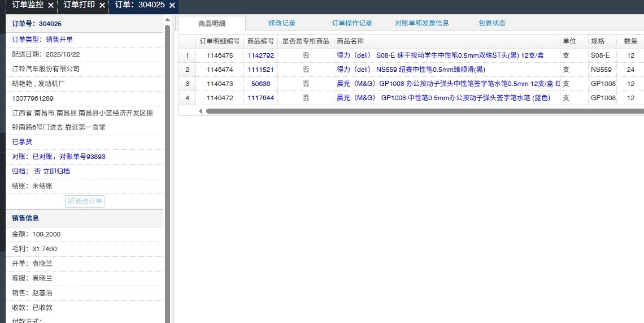Open product number 1142792 link
The height and width of the screenshot is (323, 644).
click(260, 55)
